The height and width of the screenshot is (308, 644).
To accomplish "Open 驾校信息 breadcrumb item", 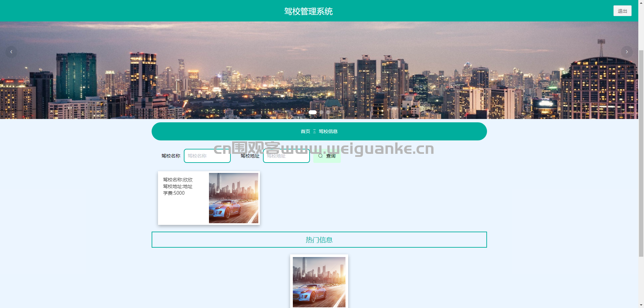I will pyautogui.click(x=328, y=131).
